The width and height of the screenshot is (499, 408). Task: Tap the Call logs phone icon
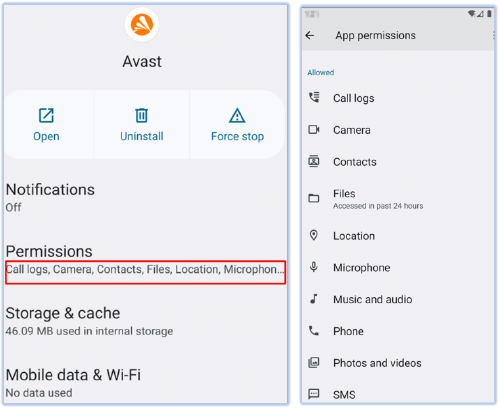tap(314, 97)
